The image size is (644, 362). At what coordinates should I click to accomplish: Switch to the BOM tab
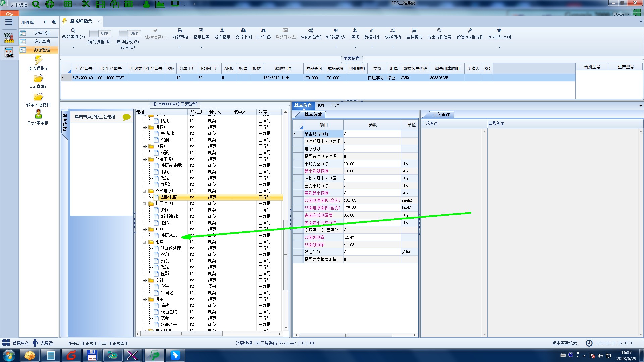point(321,105)
